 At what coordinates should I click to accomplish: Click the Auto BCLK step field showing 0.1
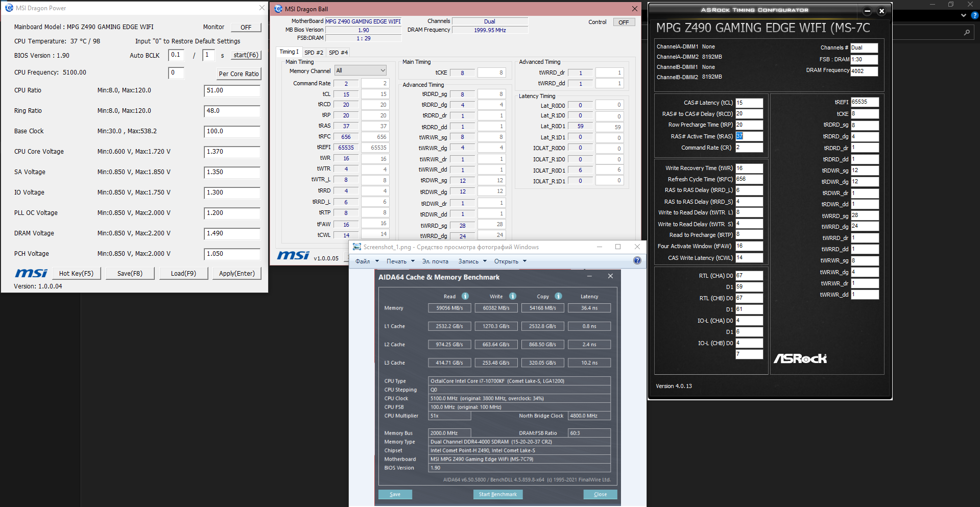pos(176,55)
